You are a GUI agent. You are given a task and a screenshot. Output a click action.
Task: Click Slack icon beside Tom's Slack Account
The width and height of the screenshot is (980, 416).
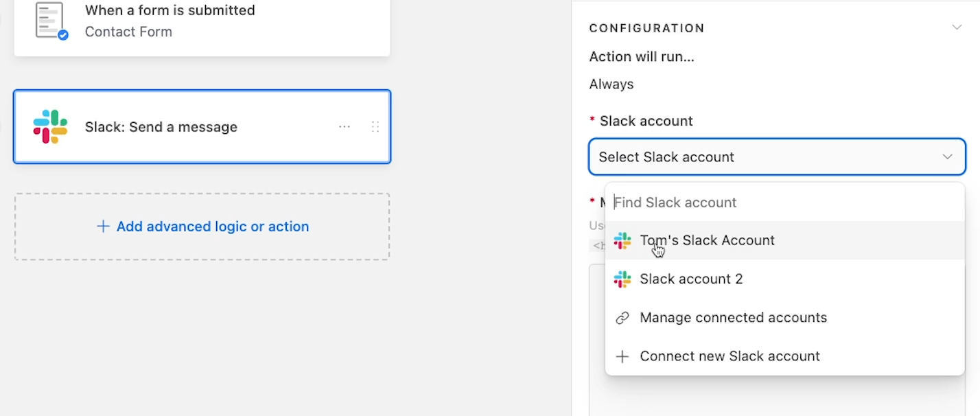622,241
